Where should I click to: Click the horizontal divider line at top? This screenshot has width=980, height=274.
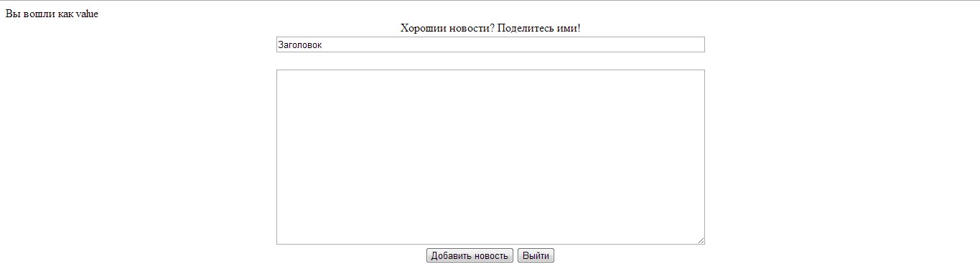click(x=490, y=1)
